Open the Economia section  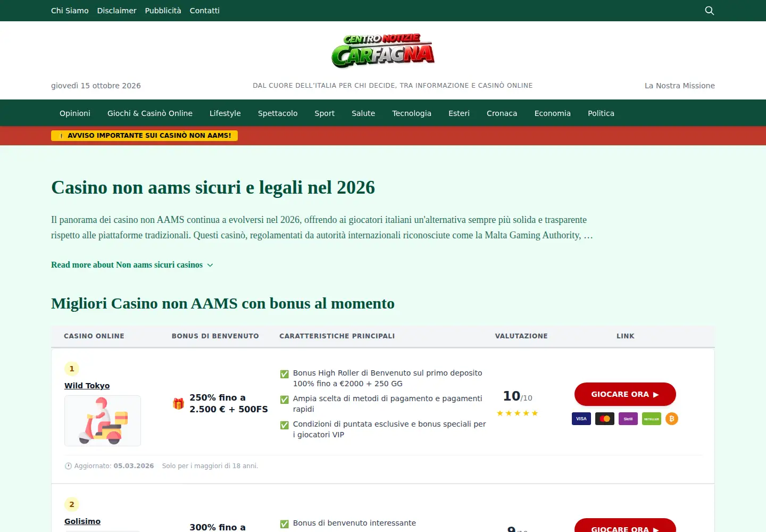pyautogui.click(x=553, y=113)
